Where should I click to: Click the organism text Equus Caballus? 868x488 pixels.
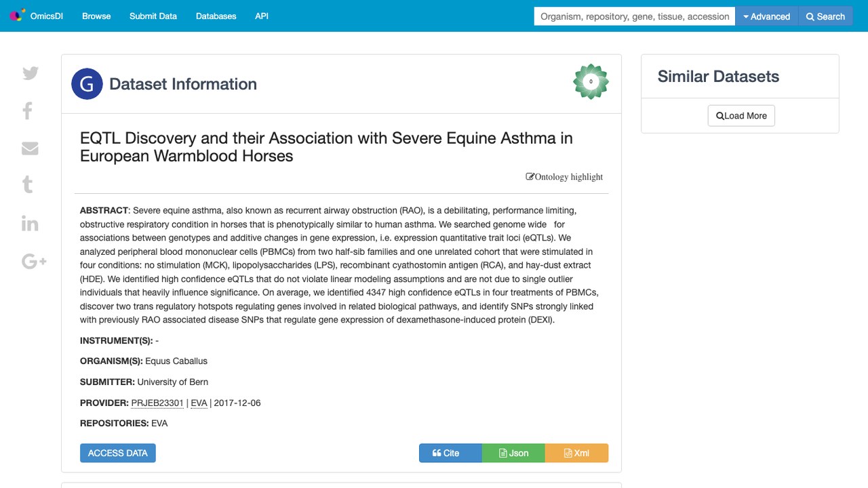(176, 361)
